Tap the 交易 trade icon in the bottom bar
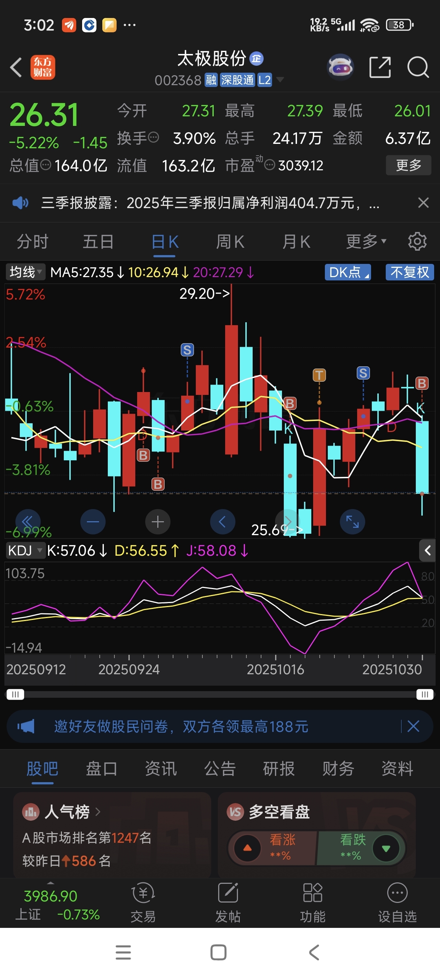440x980 pixels. [x=143, y=903]
